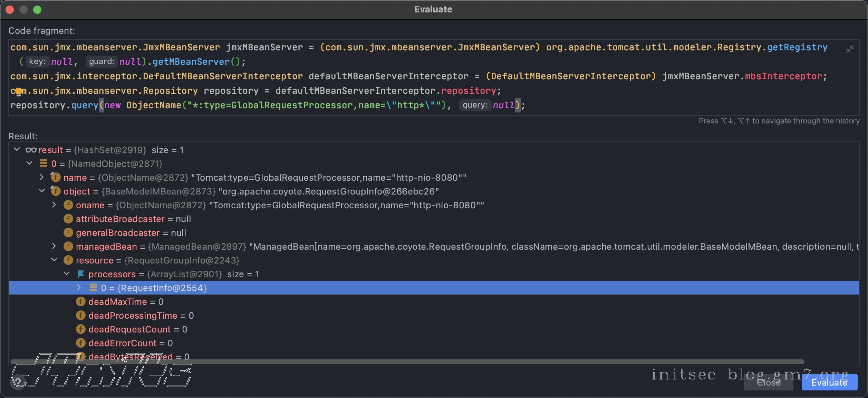The image size is (868, 398).
Task: Click the yellow lightbulb intention icon
Action: (x=19, y=91)
